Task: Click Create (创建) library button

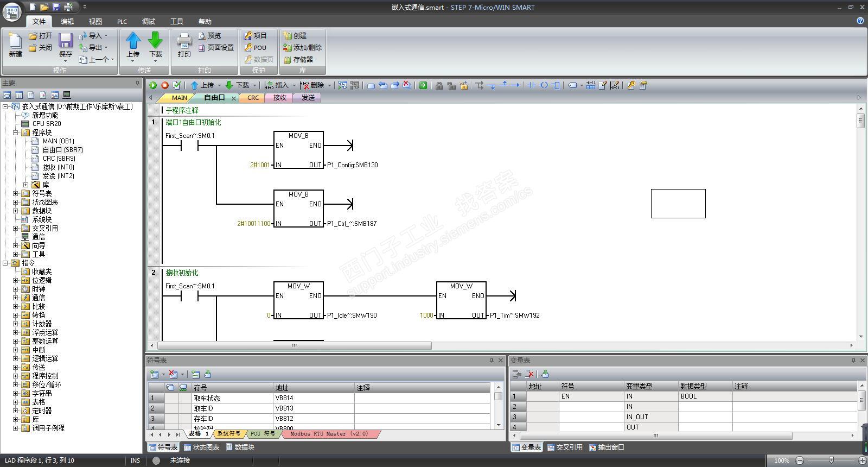Action: pos(295,36)
